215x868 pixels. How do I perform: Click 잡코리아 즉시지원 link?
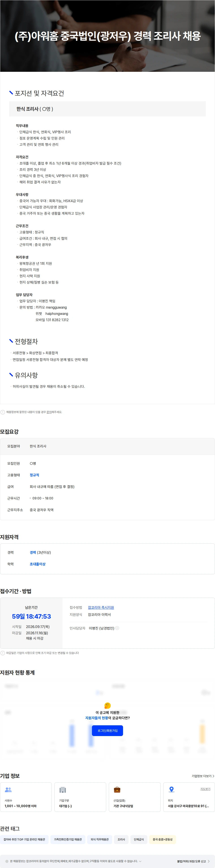pyautogui.click(x=101, y=607)
